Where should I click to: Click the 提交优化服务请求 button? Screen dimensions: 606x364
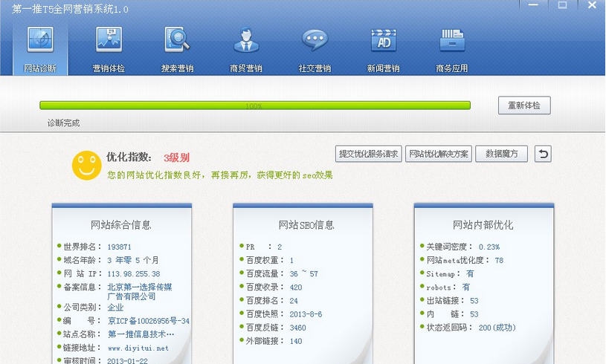coord(368,154)
